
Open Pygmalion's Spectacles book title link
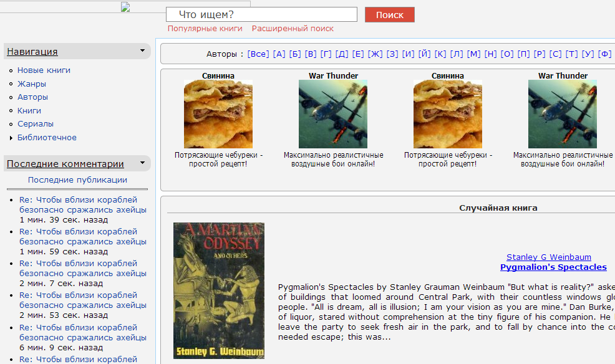(553, 267)
